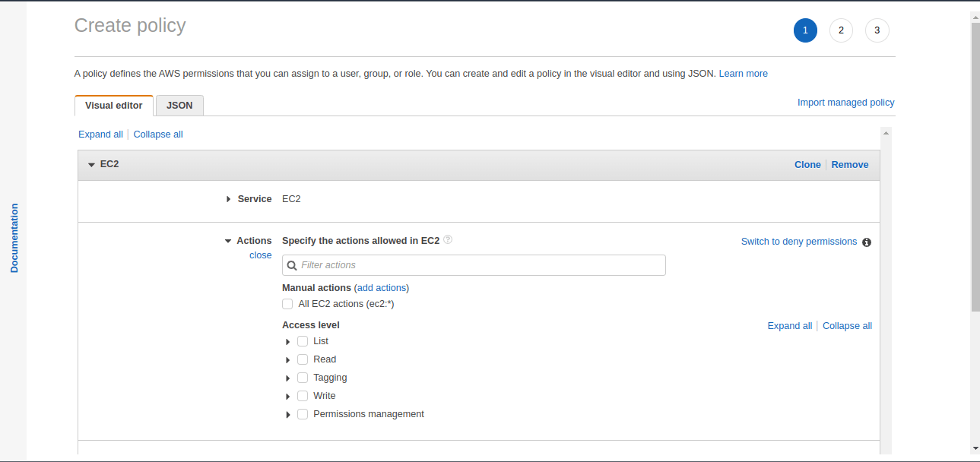Click the policy editor panel scroll-up arrow

tap(886, 132)
